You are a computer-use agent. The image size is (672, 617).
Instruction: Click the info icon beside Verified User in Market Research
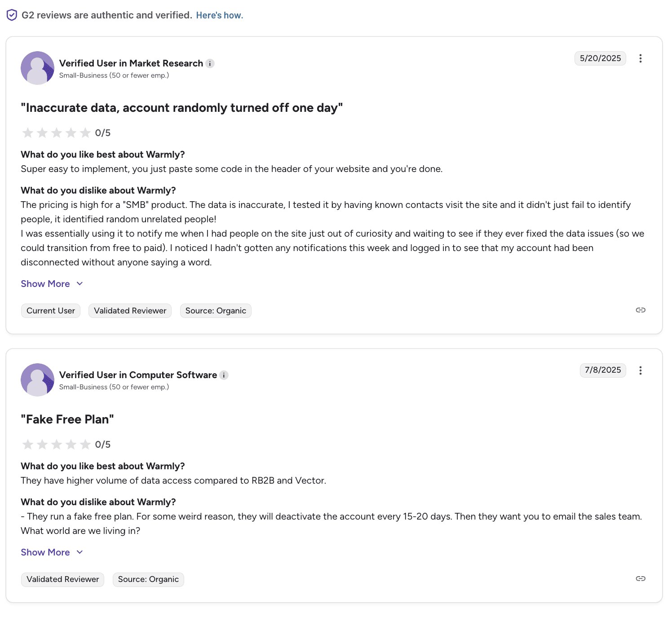(210, 63)
